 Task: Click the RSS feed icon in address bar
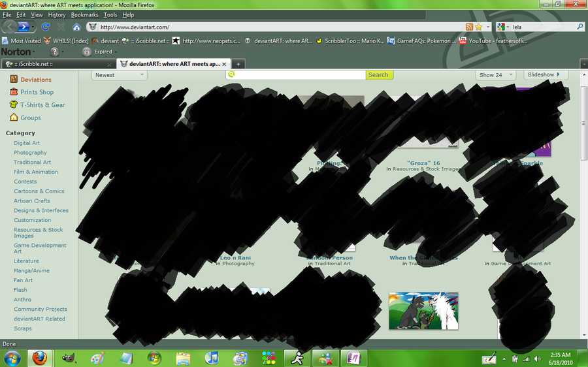(x=469, y=27)
